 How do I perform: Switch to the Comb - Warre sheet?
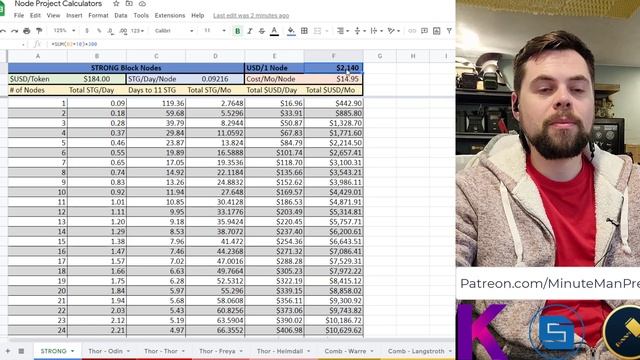pyautogui.click(x=345, y=351)
